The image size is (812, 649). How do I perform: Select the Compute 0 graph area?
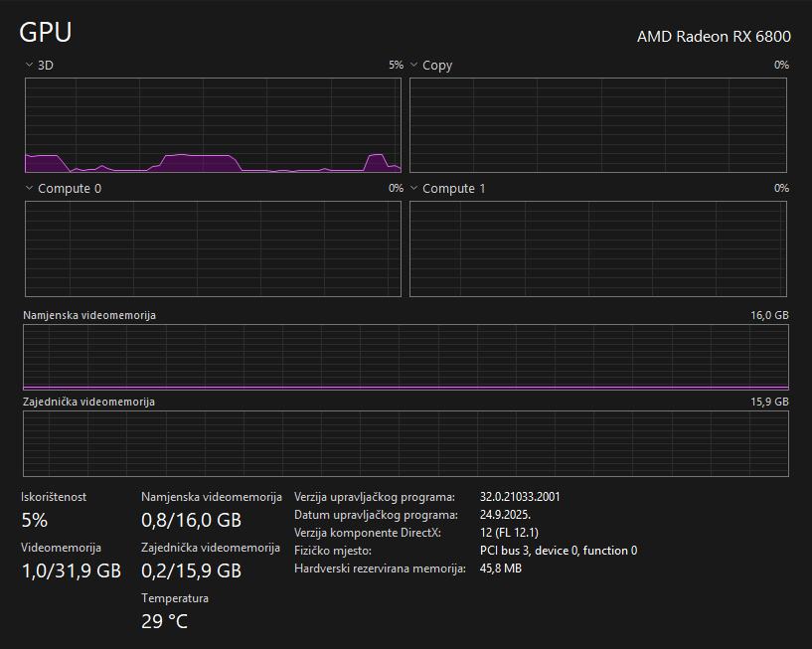tap(213, 248)
